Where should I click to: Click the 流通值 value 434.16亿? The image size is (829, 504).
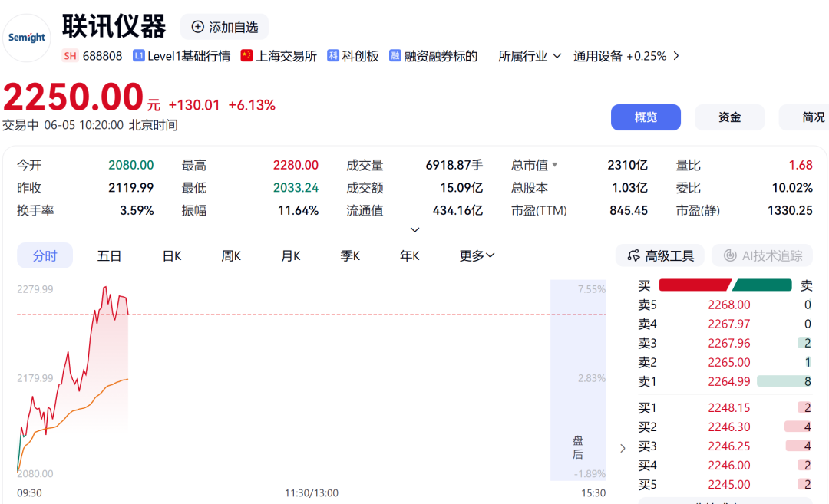(457, 211)
